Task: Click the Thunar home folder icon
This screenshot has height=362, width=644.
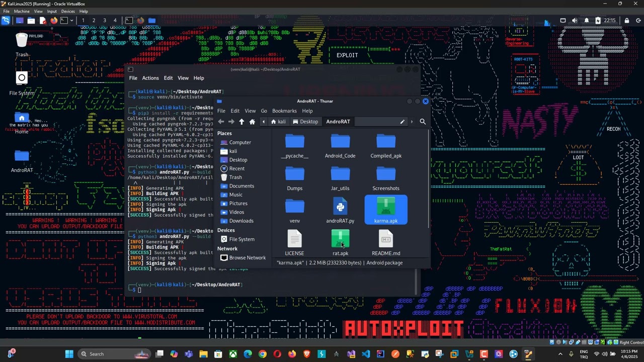Action: 252,122
